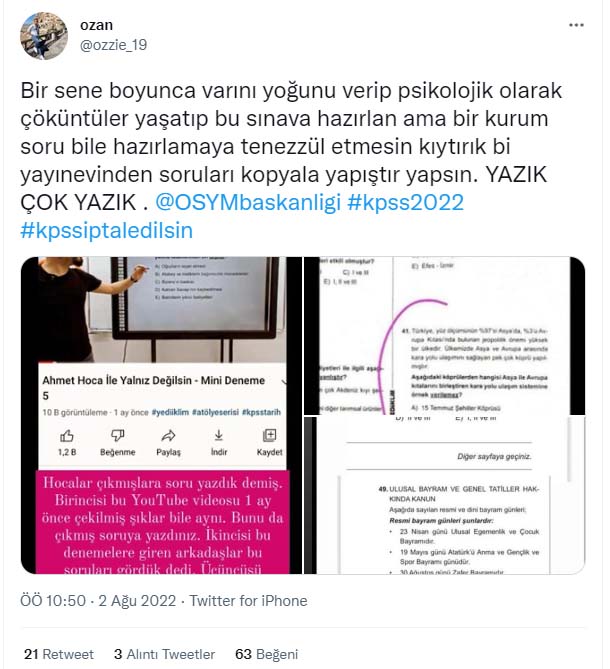The width and height of the screenshot is (610, 669).
Task: Click the İndir download icon
Action: pos(218,436)
